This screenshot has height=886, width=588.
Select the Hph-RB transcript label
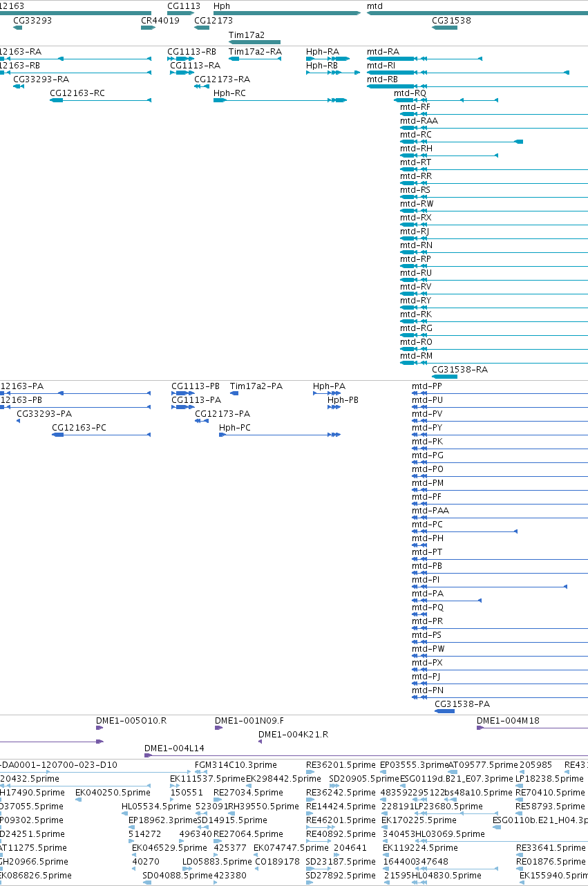322,66
